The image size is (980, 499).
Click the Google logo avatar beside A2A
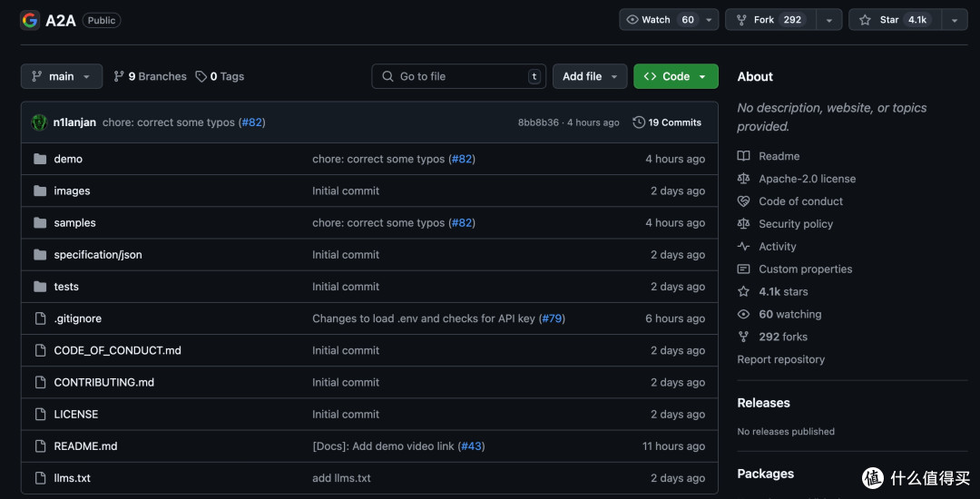(30, 20)
